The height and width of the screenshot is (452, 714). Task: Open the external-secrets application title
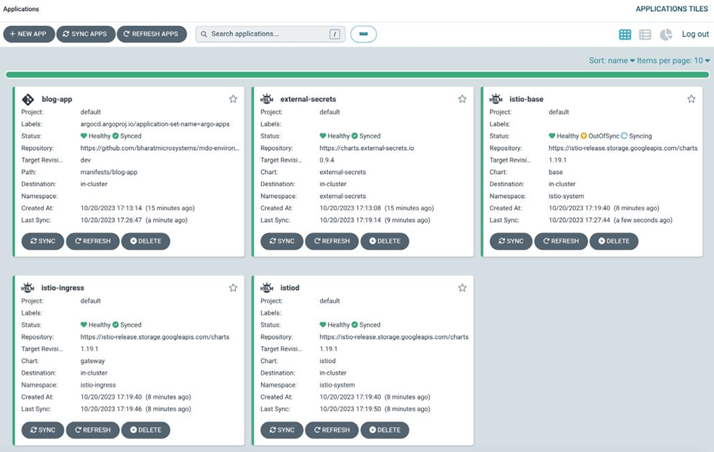[308, 99]
